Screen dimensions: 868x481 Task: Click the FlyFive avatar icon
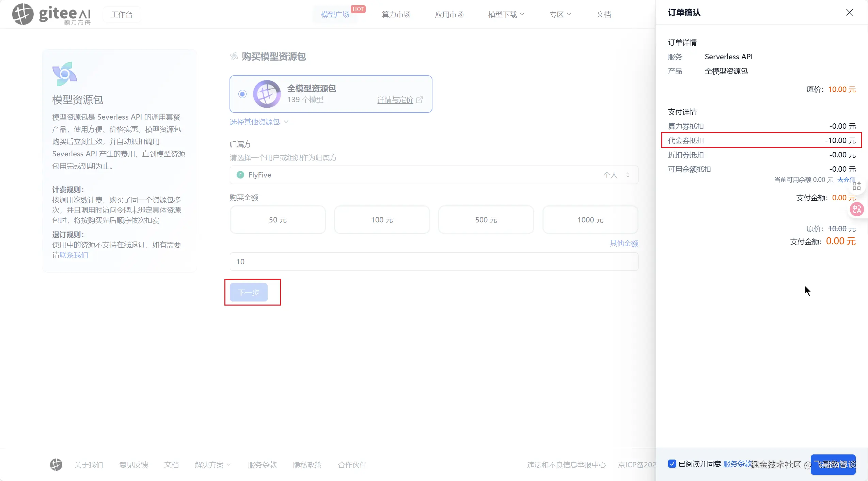tap(240, 175)
